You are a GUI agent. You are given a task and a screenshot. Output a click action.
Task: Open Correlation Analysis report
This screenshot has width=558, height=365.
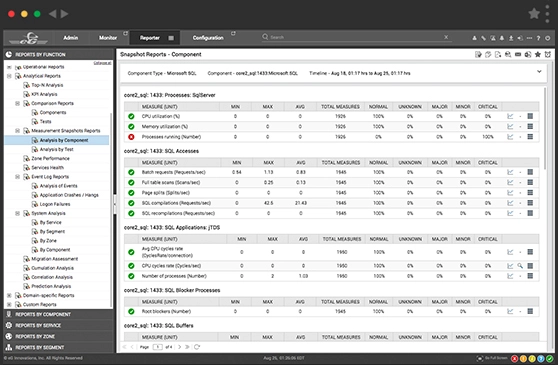tap(52, 277)
